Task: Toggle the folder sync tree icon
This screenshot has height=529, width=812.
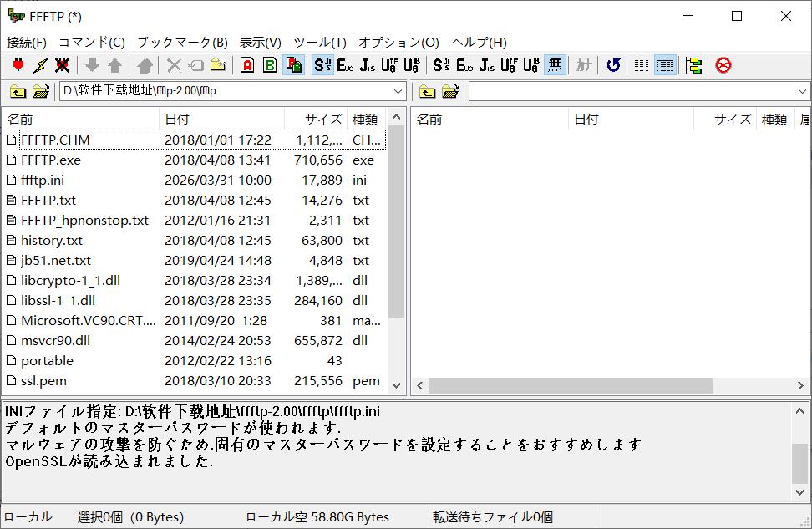Action: pyautogui.click(x=694, y=65)
